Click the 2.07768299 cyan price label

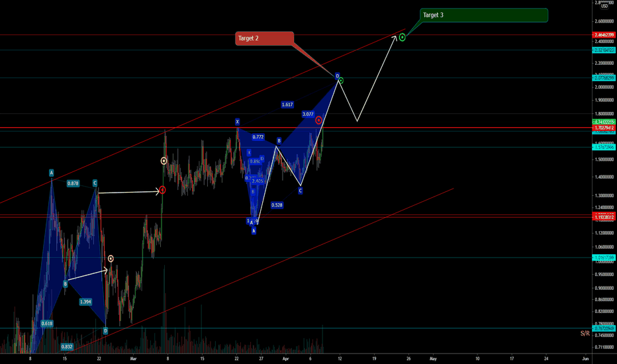[x=604, y=78]
